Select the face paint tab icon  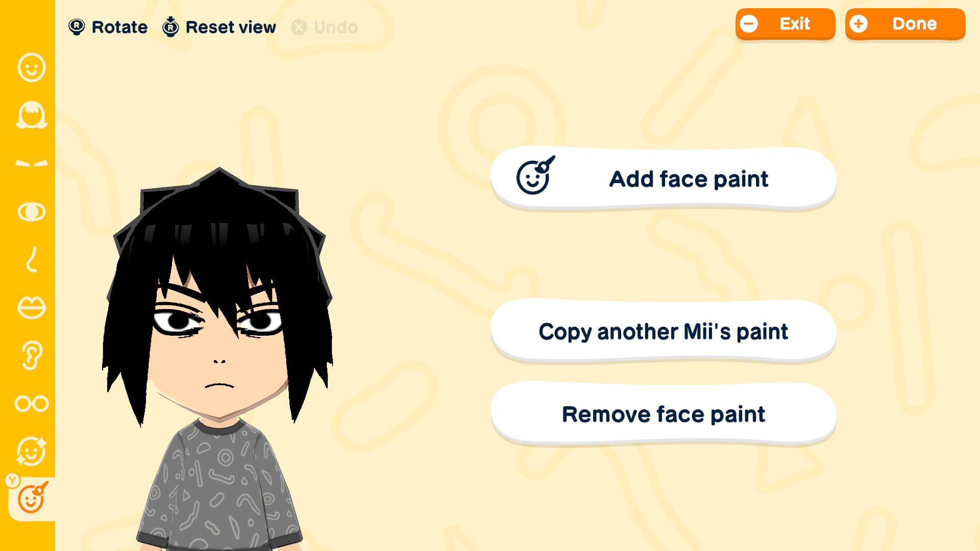[33, 498]
